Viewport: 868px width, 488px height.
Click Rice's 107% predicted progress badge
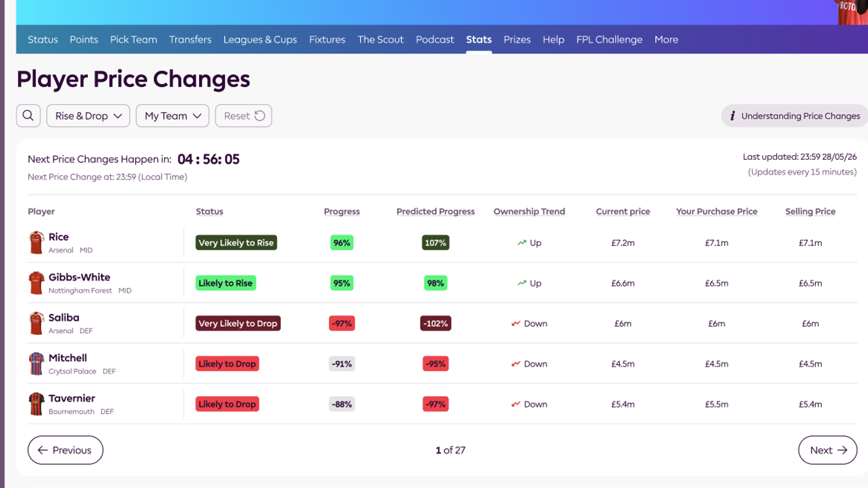click(x=435, y=243)
